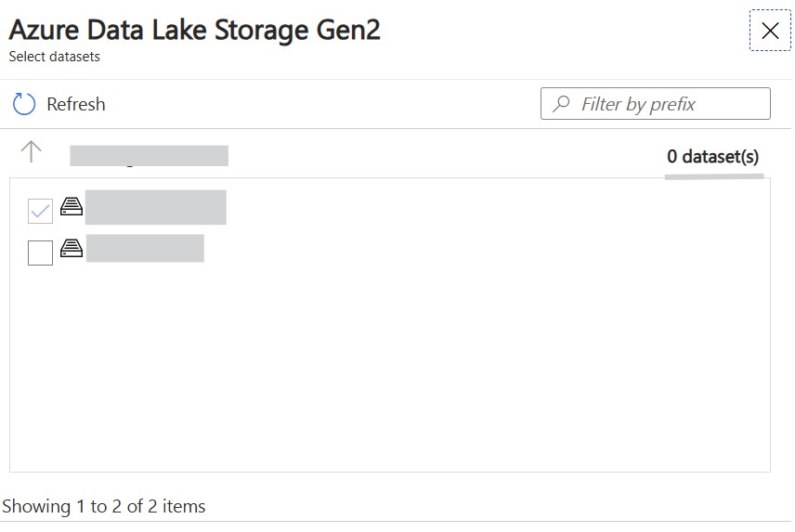Image resolution: width=795 pixels, height=532 pixels.
Task: Click the first container's storage drive icon
Action: [72, 206]
